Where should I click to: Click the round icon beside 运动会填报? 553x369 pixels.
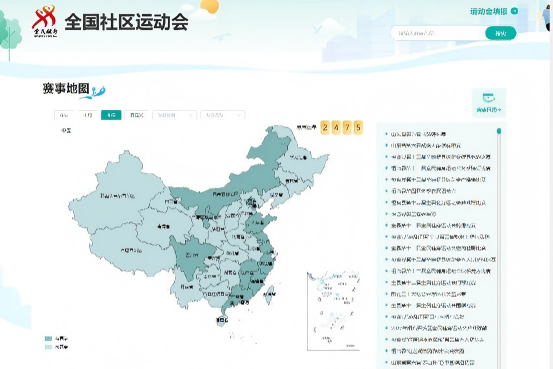515,11
